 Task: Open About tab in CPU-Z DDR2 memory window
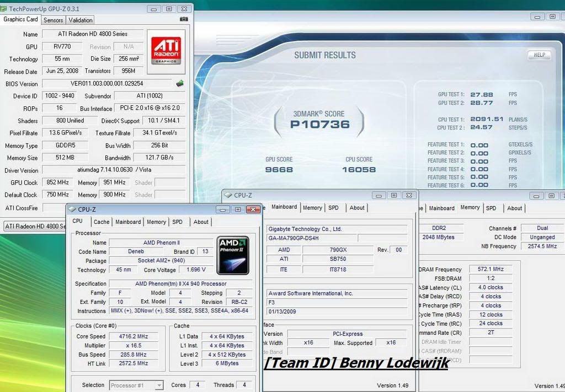click(514, 208)
